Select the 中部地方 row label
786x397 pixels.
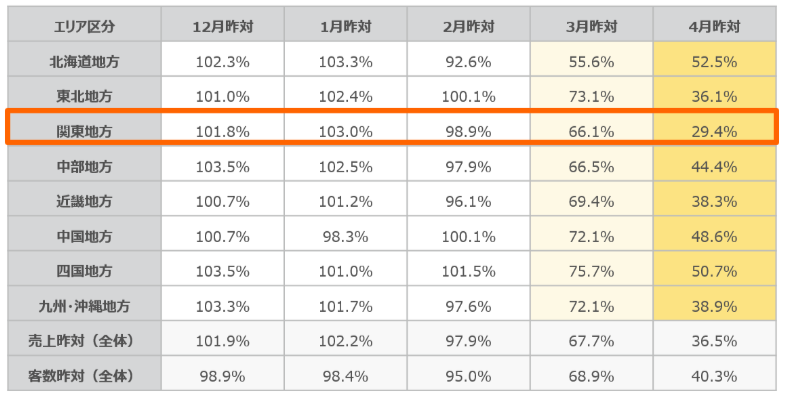point(84,164)
